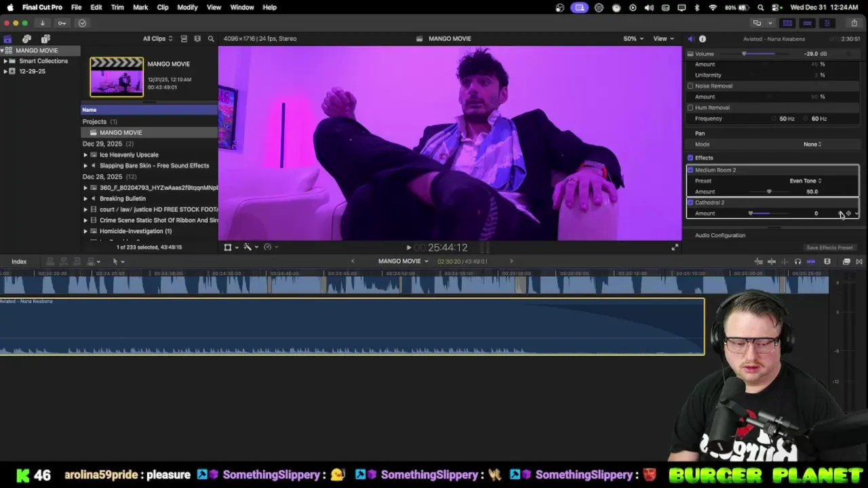Open the Window menu
Image resolution: width=868 pixels, height=488 pixels.
pos(242,7)
